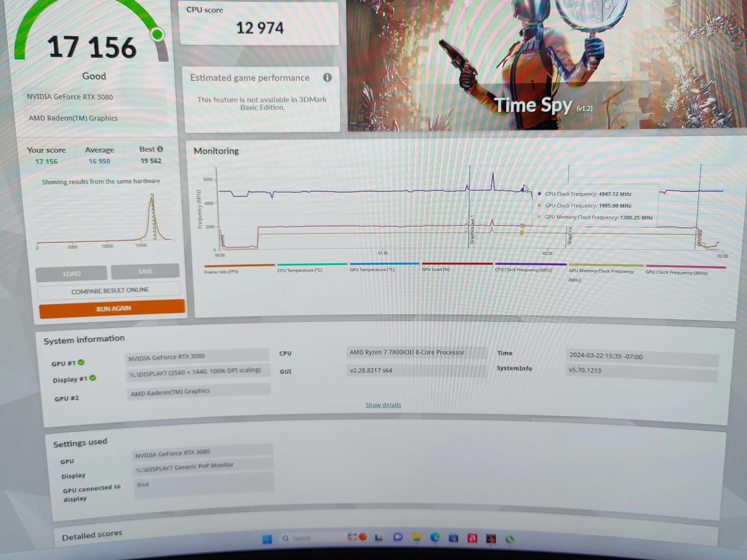The image size is (747, 560).
Task: Click the GPU Clock Frequency point on chart
Action: coord(522,226)
